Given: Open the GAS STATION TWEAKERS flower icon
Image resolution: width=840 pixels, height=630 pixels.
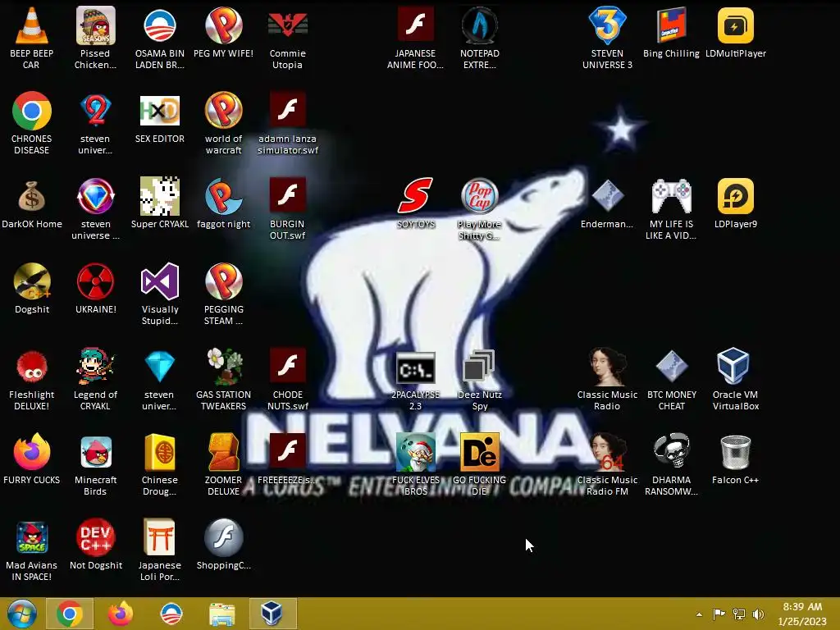Looking at the screenshot, I should click(224, 367).
